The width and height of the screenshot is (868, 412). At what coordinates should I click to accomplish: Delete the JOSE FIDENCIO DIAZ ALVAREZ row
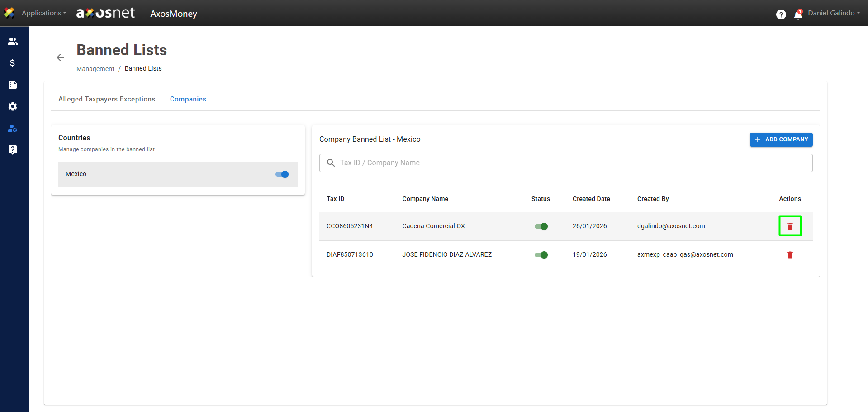[790, 255]
